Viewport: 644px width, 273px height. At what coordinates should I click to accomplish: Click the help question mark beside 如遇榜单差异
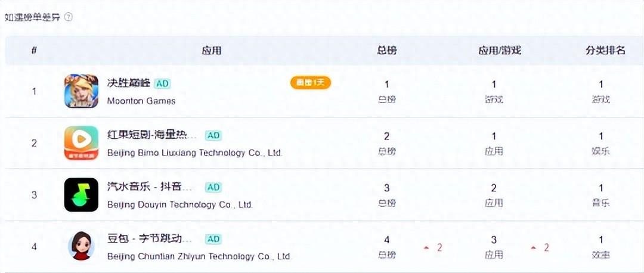click(69, 17)
